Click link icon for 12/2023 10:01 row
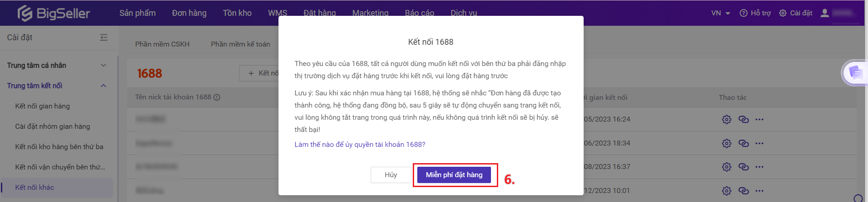Image resolution: width=868 pixels, height=202 pixels. point(743,191)
